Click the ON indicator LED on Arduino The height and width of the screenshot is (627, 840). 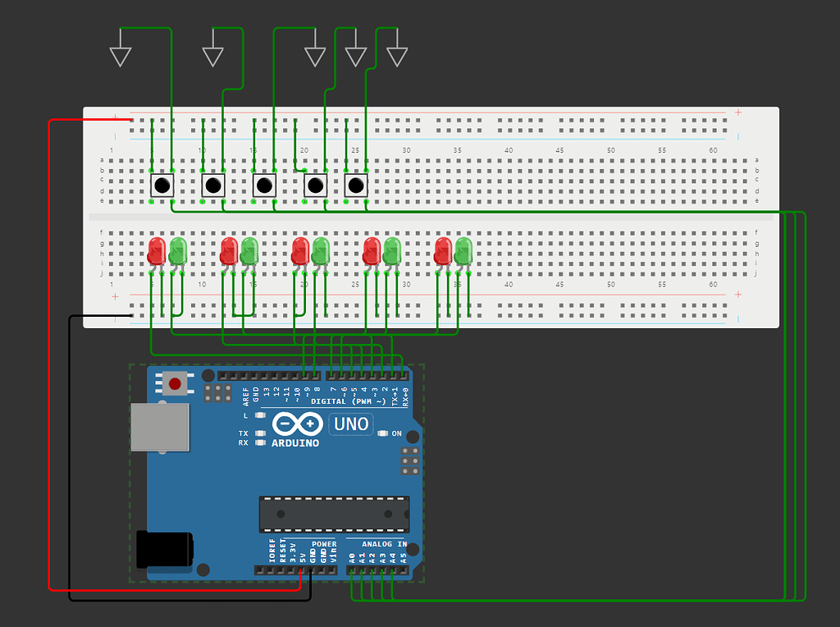(x=382, y=433)
